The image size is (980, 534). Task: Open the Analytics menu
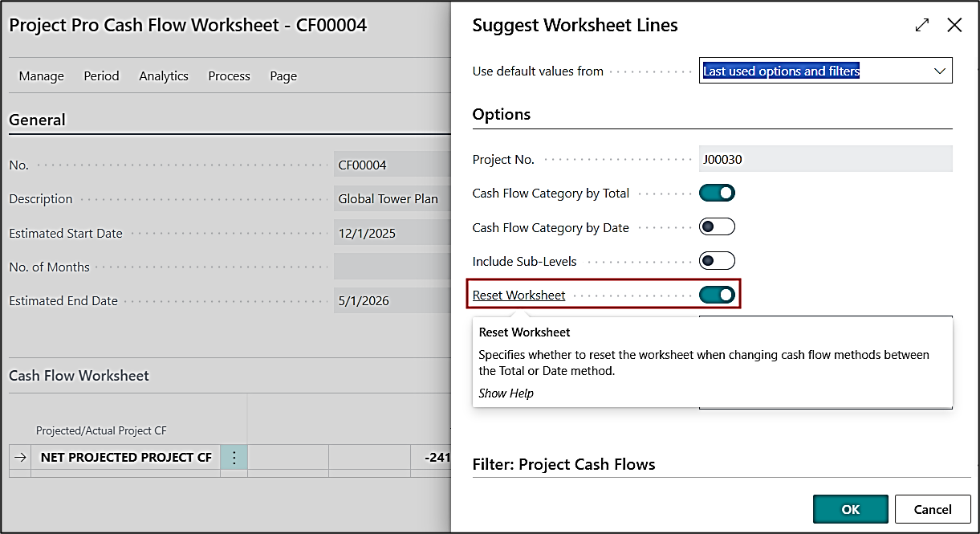pos(164,76)
